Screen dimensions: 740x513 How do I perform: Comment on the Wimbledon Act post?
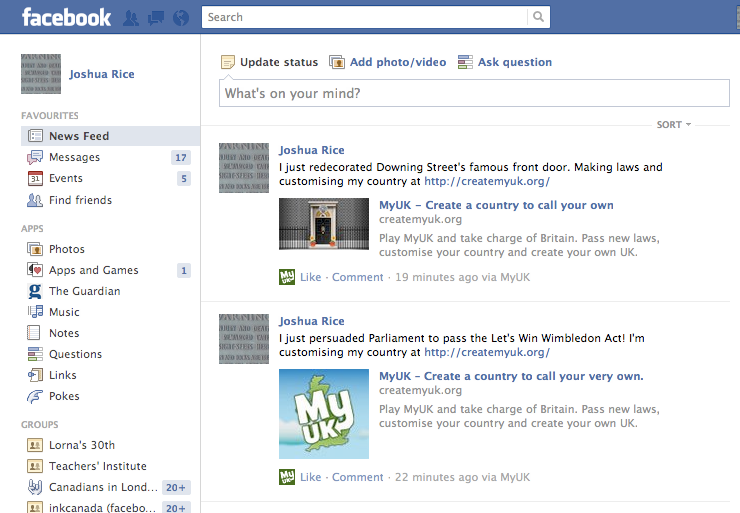pos(357,477)
